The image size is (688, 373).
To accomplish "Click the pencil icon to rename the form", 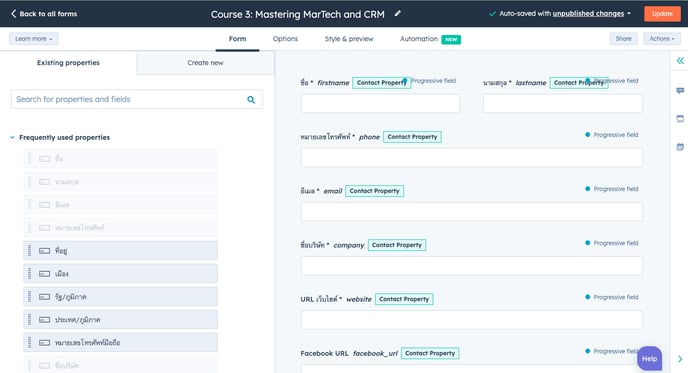I will pos(398,14).
